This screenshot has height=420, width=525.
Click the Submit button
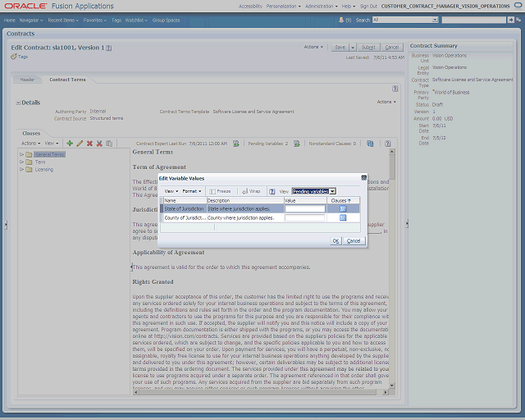[368, 48]
